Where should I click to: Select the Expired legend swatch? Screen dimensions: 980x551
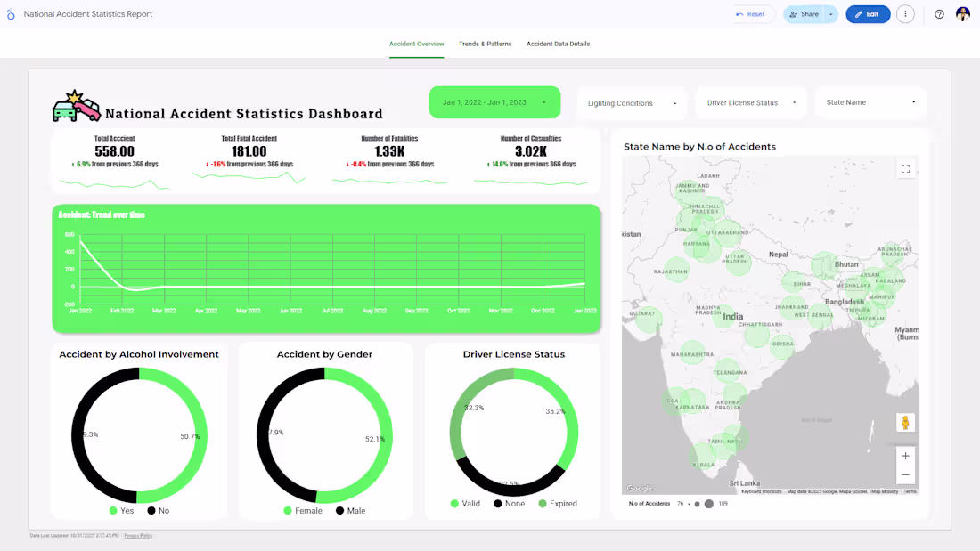(x=543, y=504)
